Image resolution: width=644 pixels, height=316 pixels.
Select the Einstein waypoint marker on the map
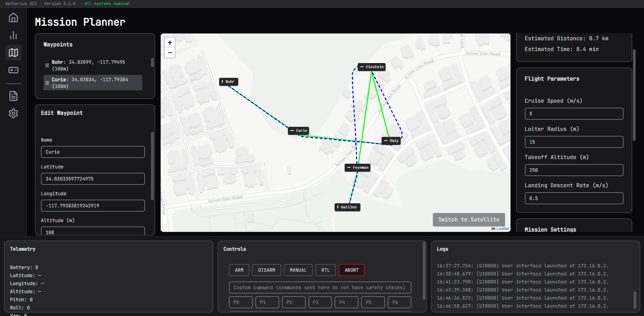pyautogui.click(x=371, y=67)
